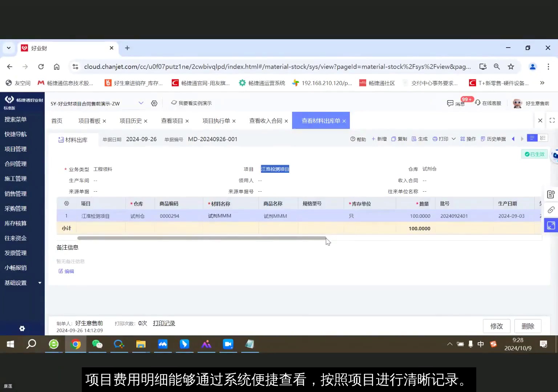Viewport: 558px width, 392px height.
Task: Open WeChat from the taskbar
Action: (97, 344)
